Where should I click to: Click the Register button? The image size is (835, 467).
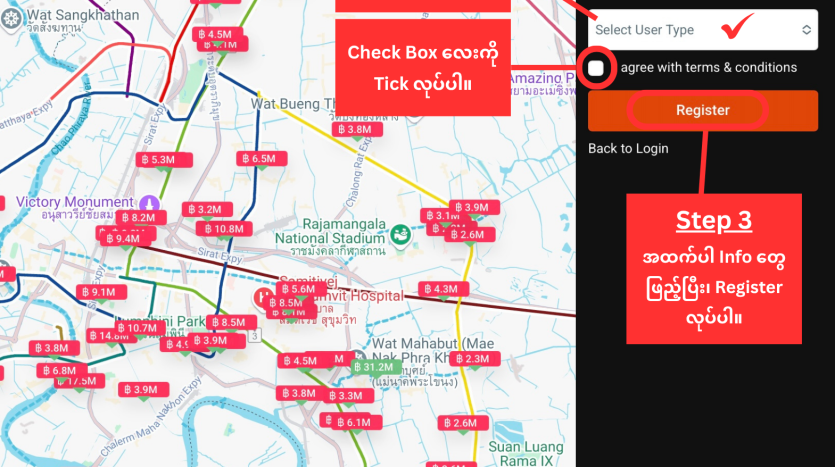[702, 110]
